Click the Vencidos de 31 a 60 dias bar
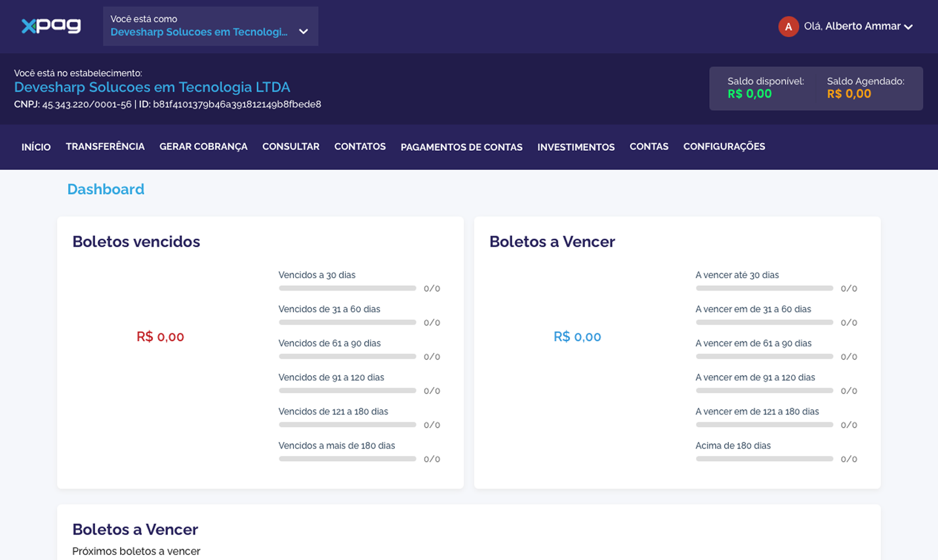 (x=348, y=323)
